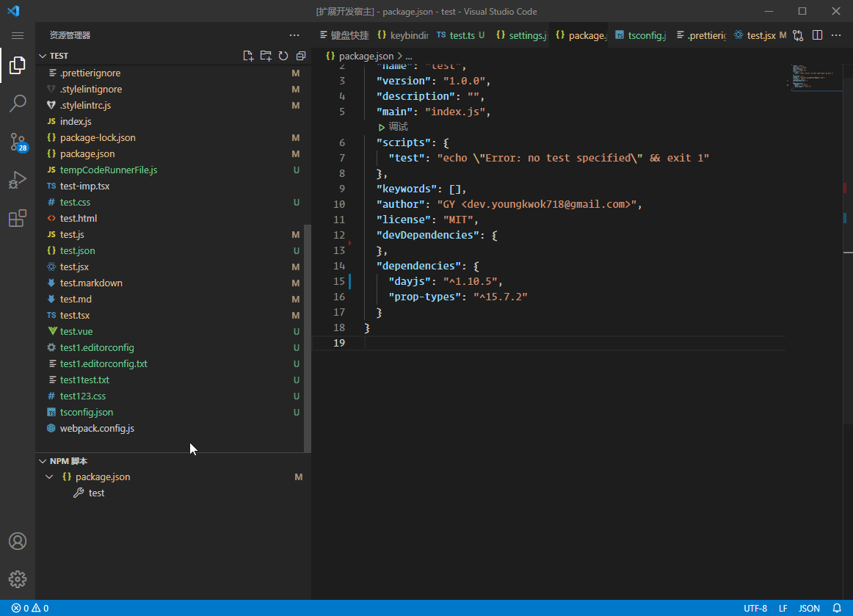Switch to the .prettierignore tab
This screenshot has width=853, height=616.
tap(701, 35)
